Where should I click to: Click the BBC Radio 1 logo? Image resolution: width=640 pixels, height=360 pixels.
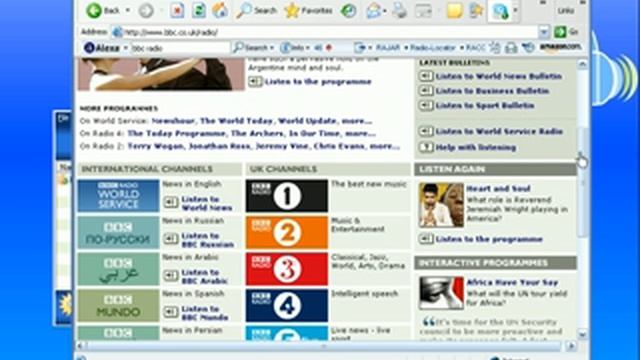[287, 196]
